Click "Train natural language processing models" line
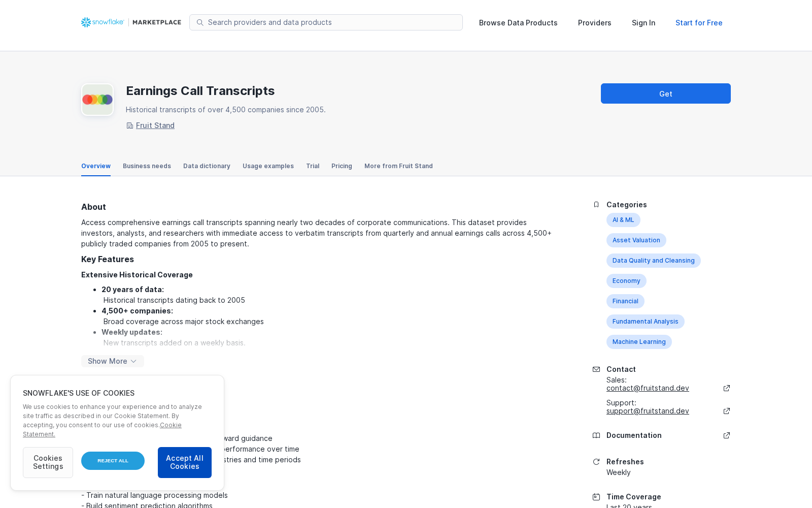The height and width of the screenshot is (508, 812). point(154,495)
